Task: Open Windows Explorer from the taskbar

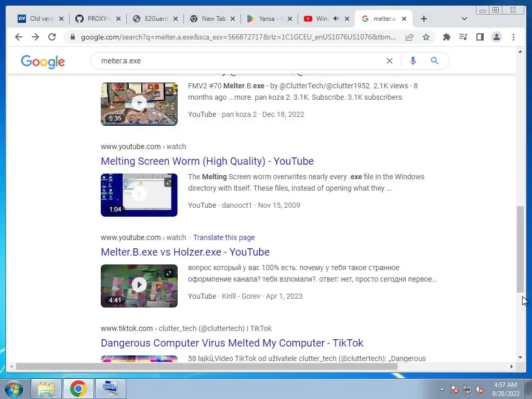Action: [46, 389]
